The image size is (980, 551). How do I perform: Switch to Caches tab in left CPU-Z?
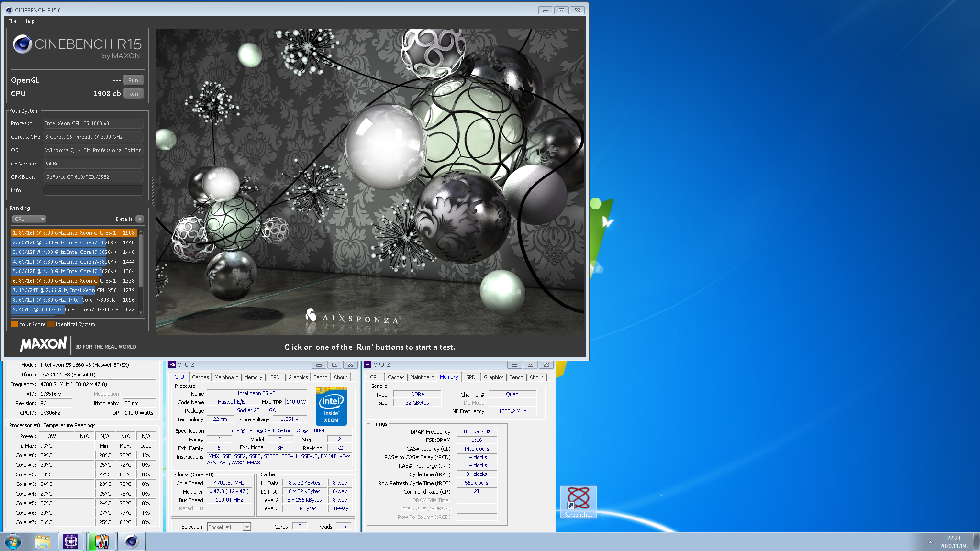200,377
